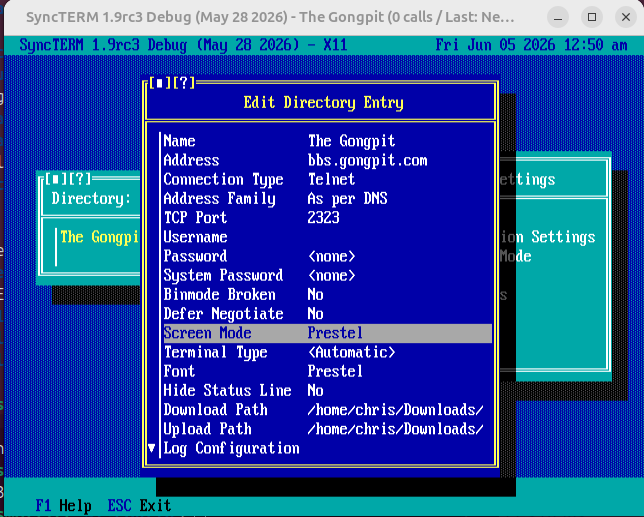Select The Gongpit entry in Directory list

(100, 237)
